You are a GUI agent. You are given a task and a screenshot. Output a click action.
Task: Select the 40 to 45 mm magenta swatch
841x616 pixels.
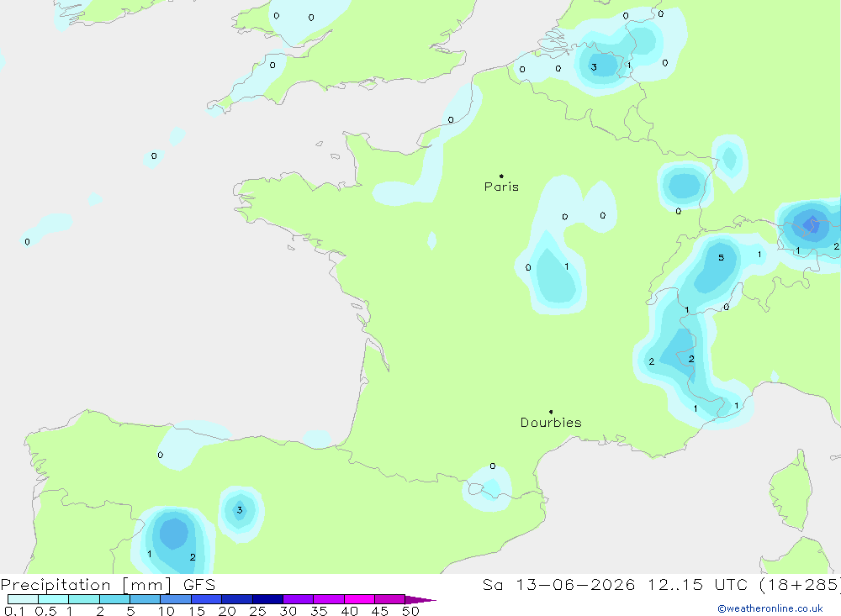(359, 599)
